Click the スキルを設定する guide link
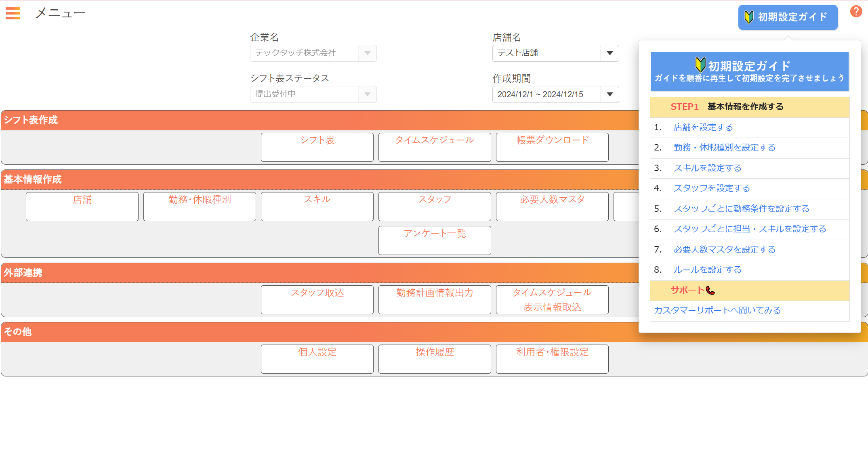 [x=707, y=168]
